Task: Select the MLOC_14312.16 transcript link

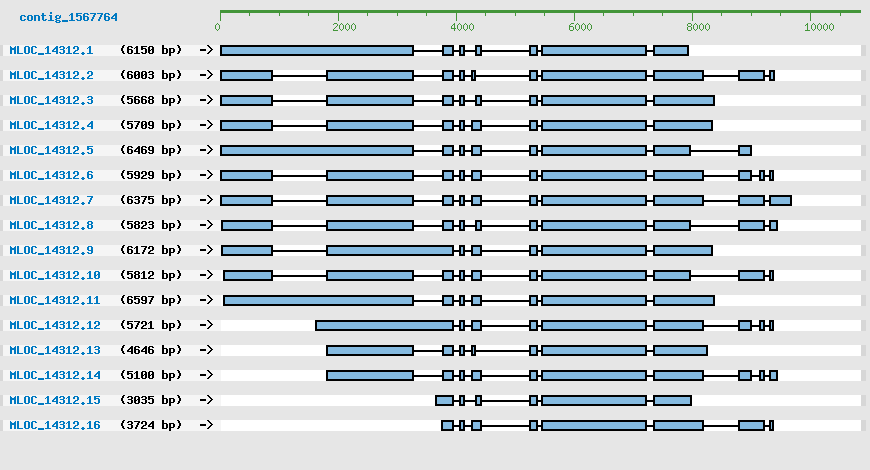Action: pyautogui.click(x=55, y=425)
